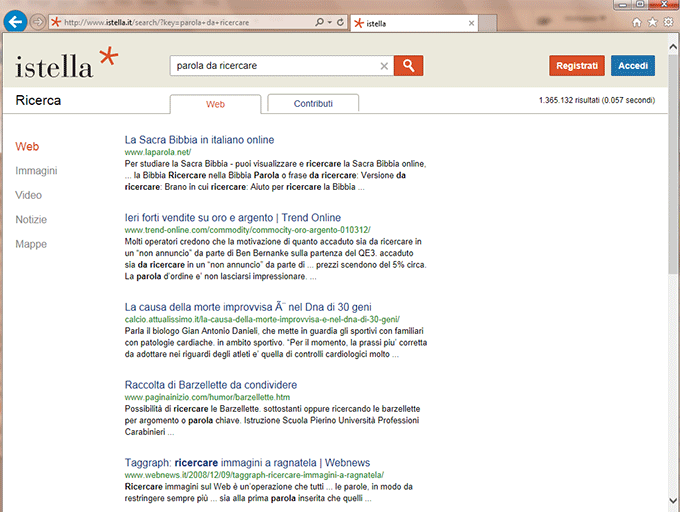The image size is (680, 512).
Task: Open 'La Sacra Bibbia in italiano online' result
Action: [x=199, y=140]
